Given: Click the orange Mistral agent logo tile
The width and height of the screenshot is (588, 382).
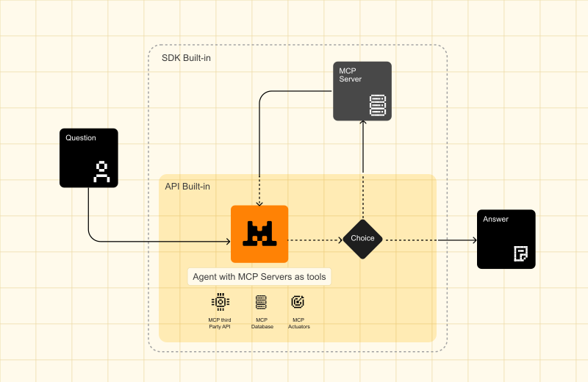Looking at the screenshot, I should (x=259, y=234).
